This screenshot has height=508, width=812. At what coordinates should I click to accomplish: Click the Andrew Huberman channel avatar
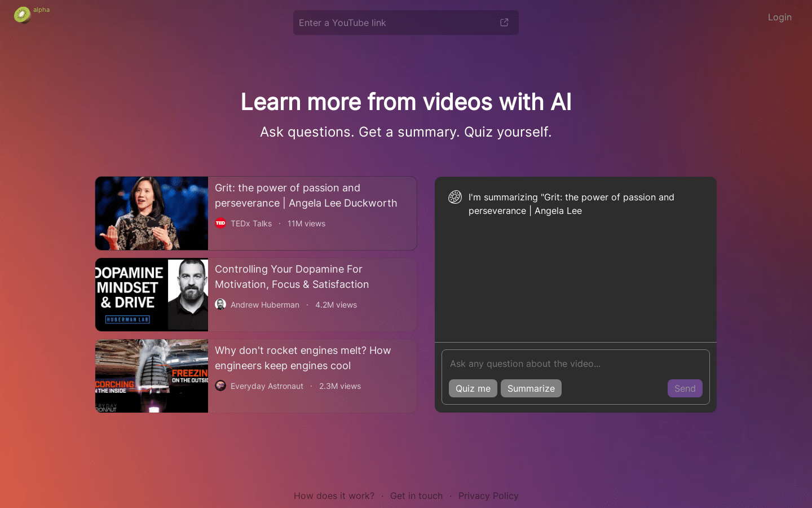coord(220,305)
